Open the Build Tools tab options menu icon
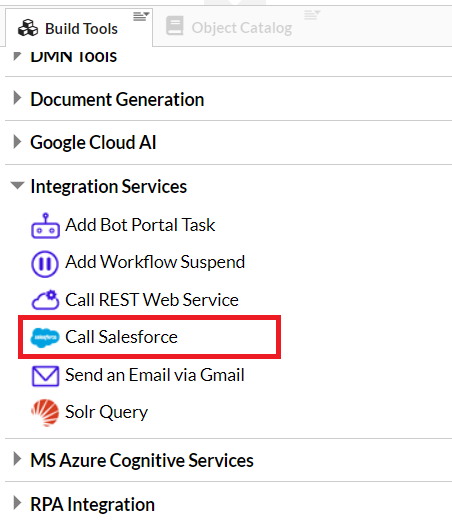 (141, 16)
